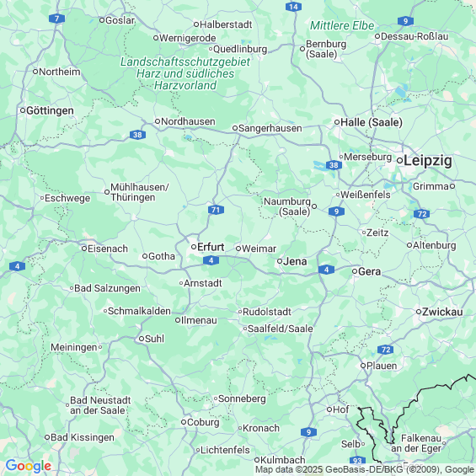
Task: Click the Erfurt city marker
Action: (x=194, y=247)
